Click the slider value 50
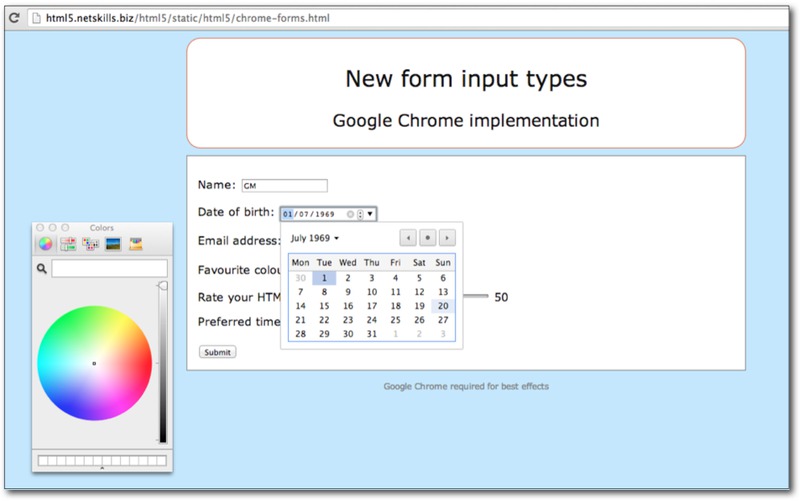 pyautogui.click(x=501, y=297)
